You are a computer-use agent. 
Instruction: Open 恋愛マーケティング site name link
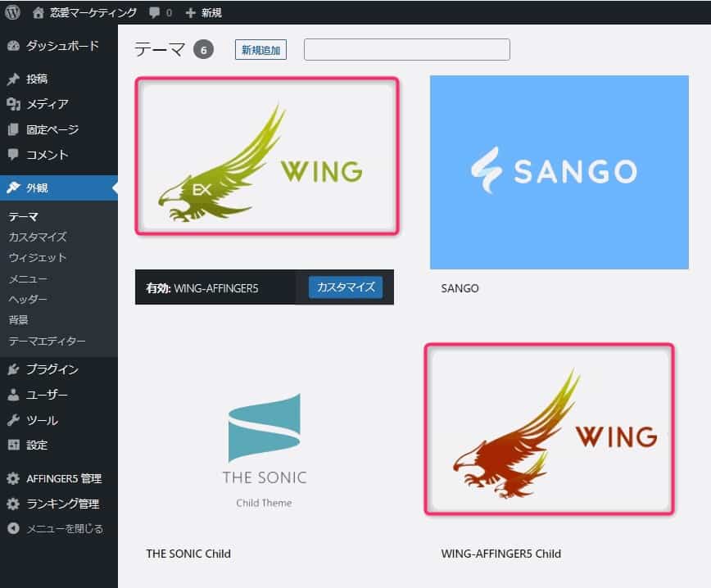click(x=93, y=12)
